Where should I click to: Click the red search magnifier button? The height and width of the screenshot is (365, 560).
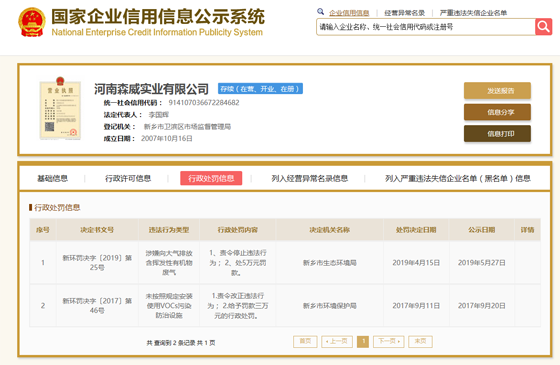(543, 27)
